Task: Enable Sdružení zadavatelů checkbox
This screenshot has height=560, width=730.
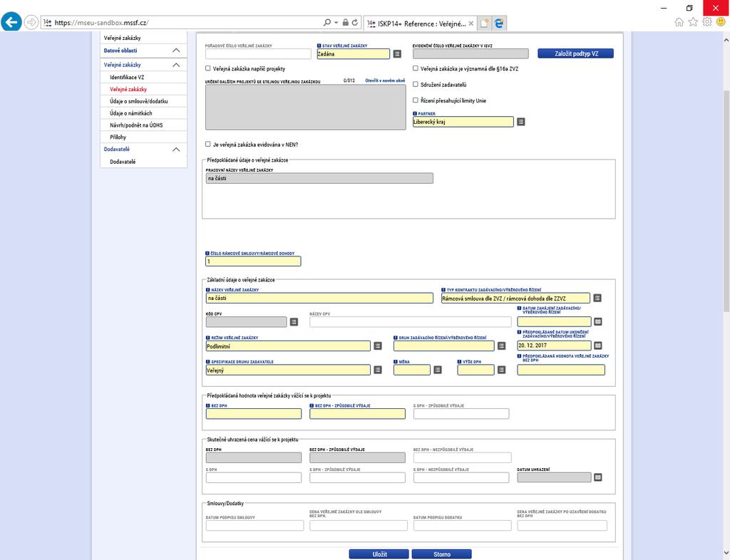Action: [416, 84]
